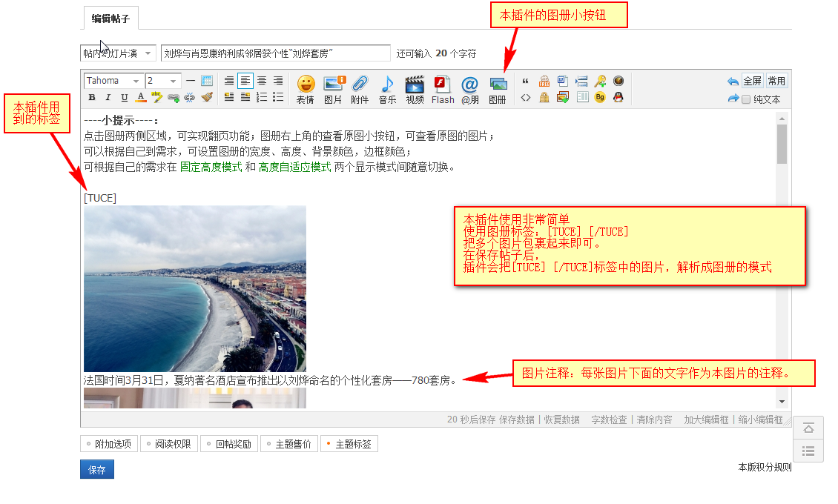Image resolution: width=838 pixels, height=504 pixels.
Task: Select the 编辑帖子 tab
Action: (x=110, y=19)
